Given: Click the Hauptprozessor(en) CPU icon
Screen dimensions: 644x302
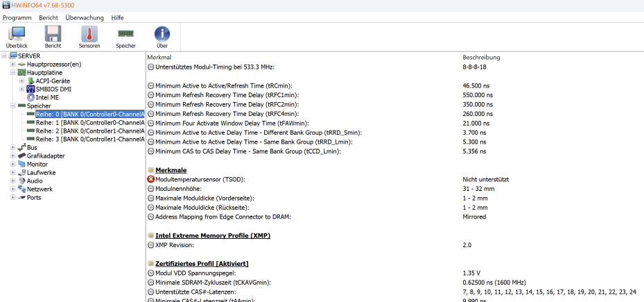Looking at the screenshot, I should click(22, 64).
